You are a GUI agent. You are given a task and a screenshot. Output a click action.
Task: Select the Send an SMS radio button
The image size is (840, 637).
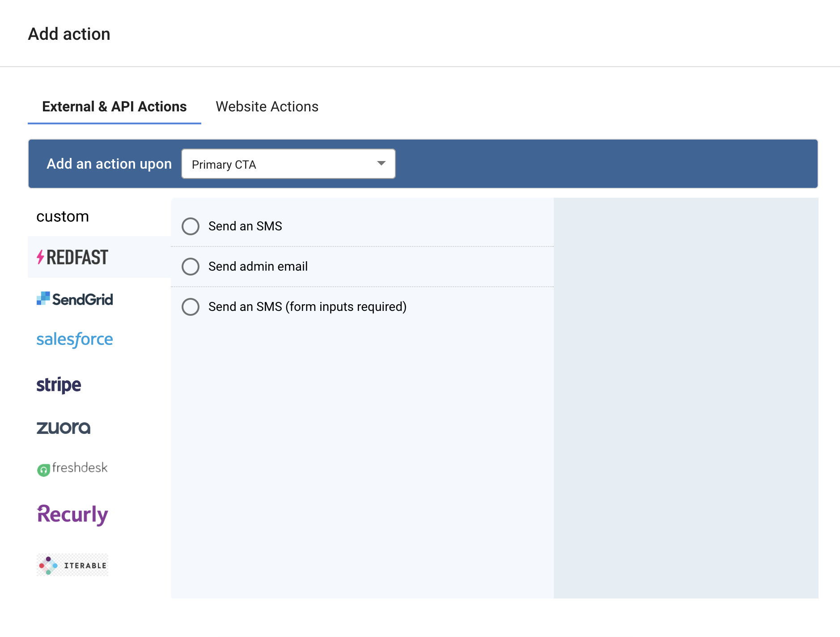[x=191, y=226]
